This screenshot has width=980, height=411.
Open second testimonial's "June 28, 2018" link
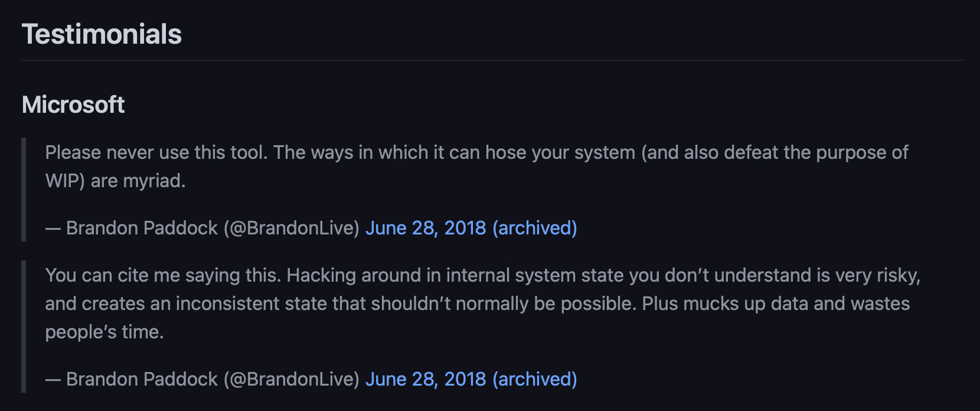click(x=426, y=379)
